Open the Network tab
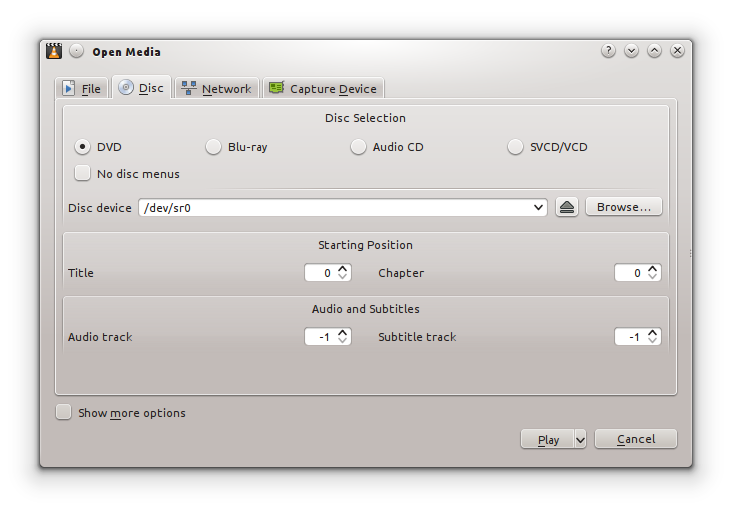Image resolution: width=732 pixels, height=507 pixels. 216,89
